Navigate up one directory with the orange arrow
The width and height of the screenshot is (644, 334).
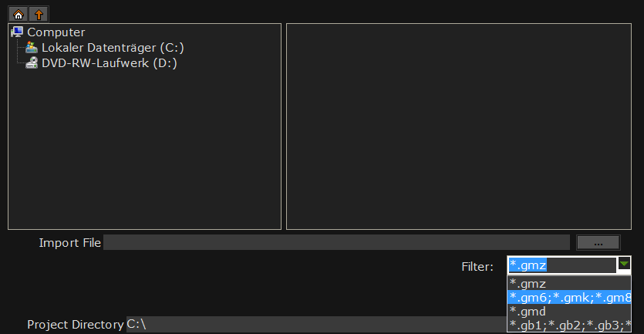(x=39, y=15)
